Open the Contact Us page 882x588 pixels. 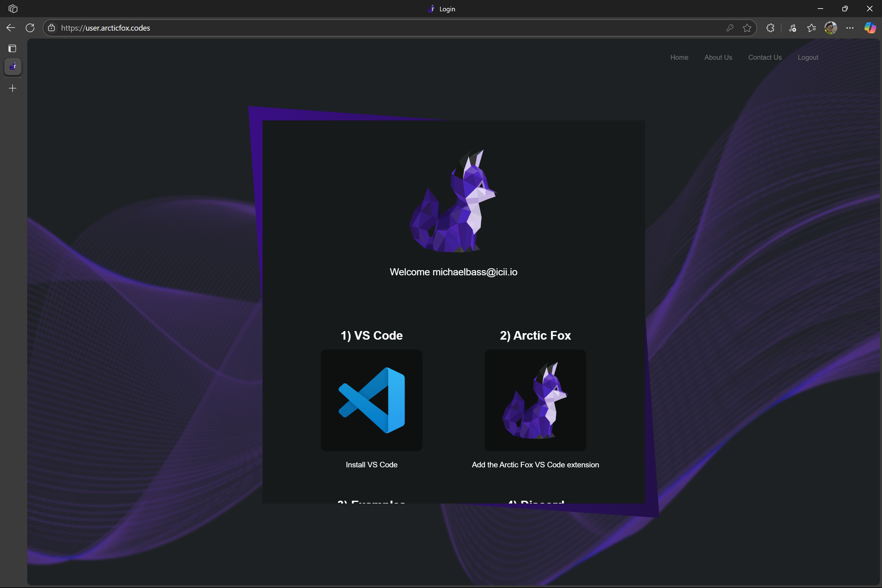pos(765,57)
